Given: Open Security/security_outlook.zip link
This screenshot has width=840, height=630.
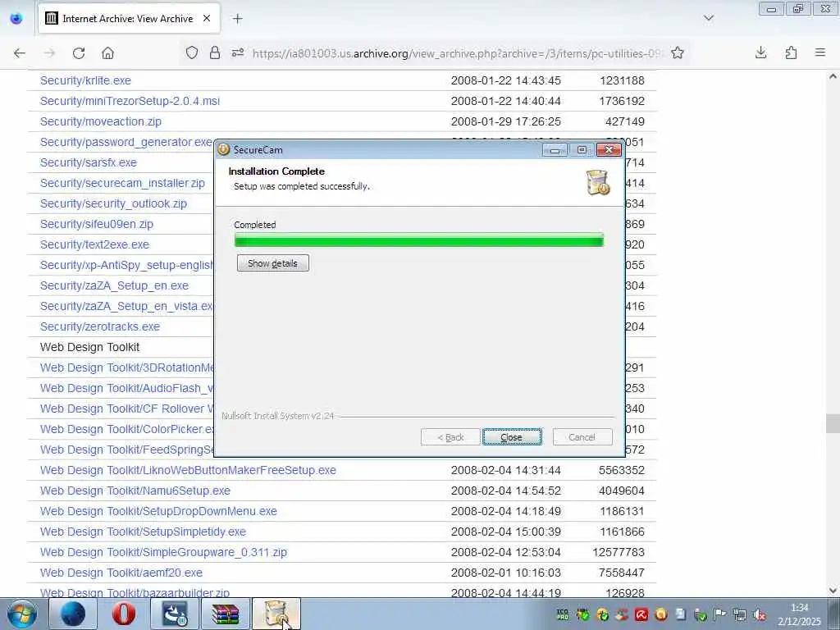Looking at the screenshot, I should [x=113, y=203].
